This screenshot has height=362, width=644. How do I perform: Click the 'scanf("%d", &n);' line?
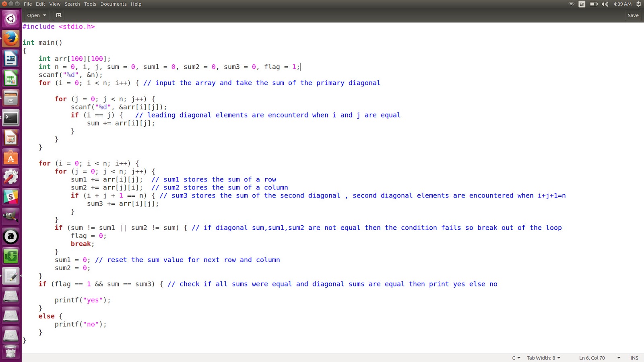pyautogui.click(x=70, y=75)
